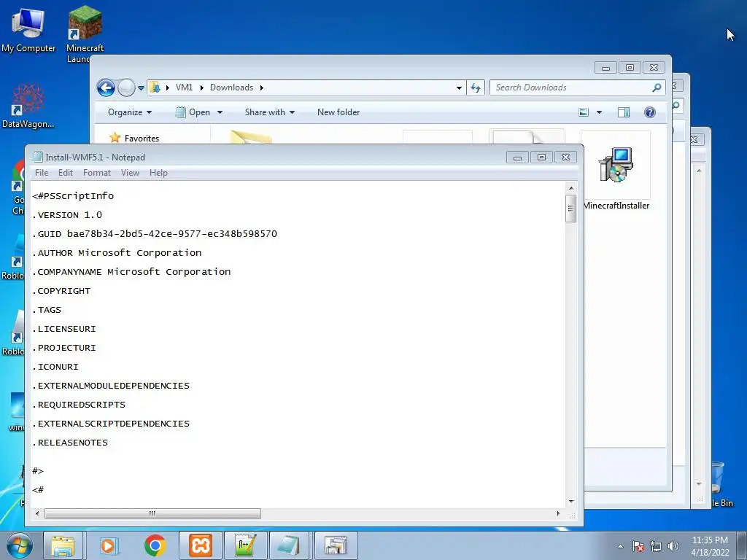Expand the arrow after Downloads in address bar
The image size is (747, 560).
262,87
